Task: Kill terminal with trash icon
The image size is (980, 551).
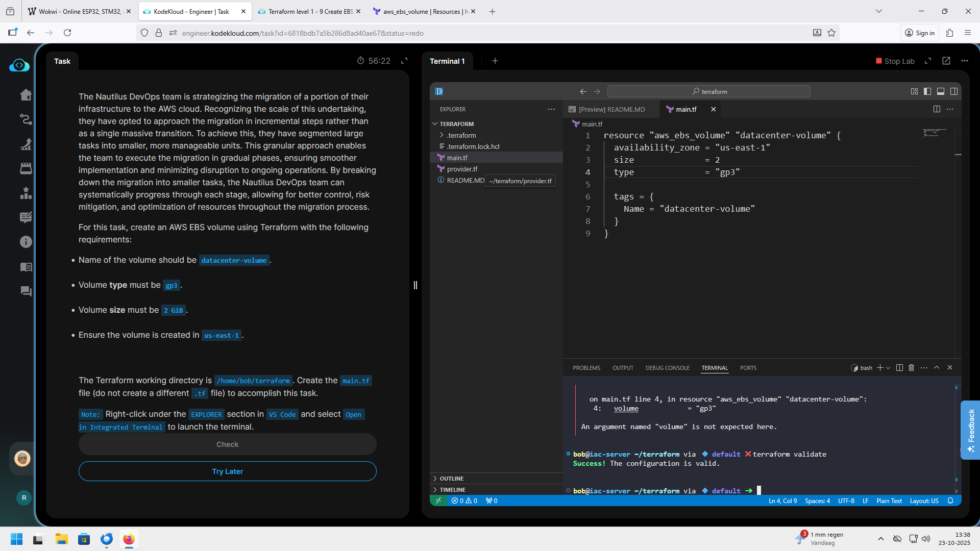Action: (x=911, y=368)
